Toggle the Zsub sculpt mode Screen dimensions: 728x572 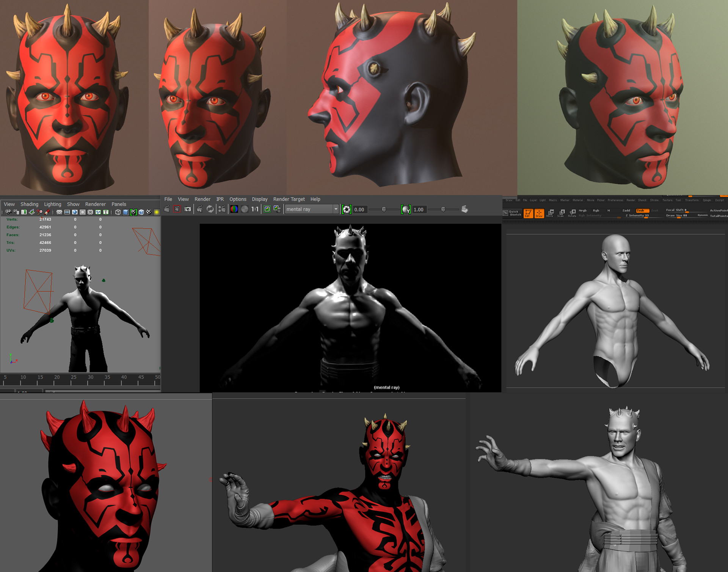(642, 211)
